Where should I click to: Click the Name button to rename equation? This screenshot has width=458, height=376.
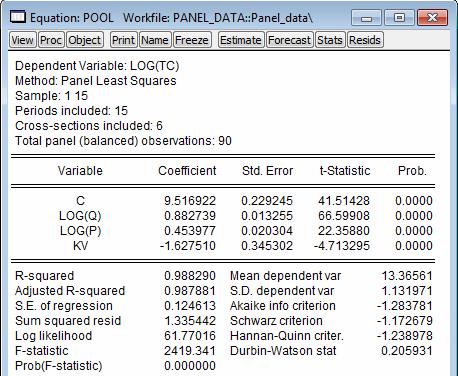tap(155, 40)
